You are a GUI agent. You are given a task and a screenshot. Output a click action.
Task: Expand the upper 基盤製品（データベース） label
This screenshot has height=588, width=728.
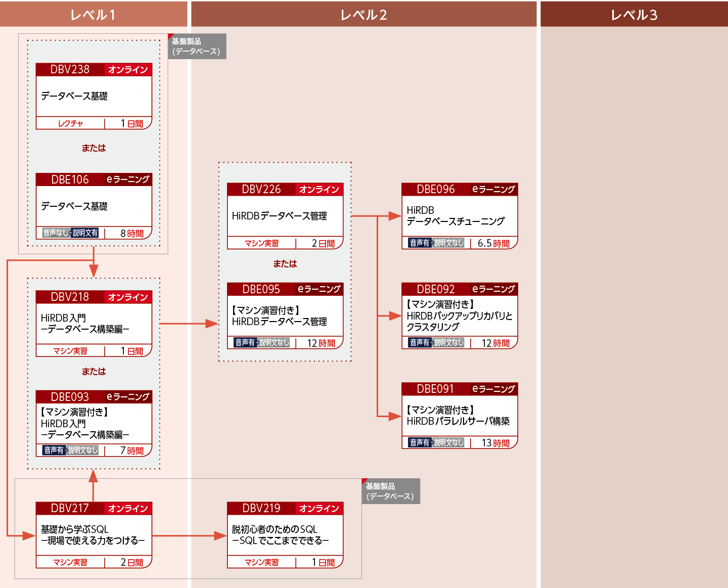[x=196, y=46]
